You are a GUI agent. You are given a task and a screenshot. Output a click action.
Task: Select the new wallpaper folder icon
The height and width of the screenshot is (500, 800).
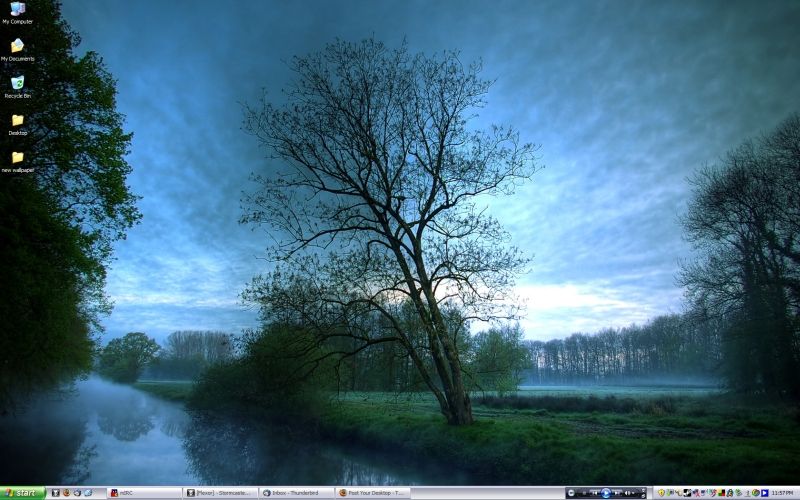(x=17, y=161)
